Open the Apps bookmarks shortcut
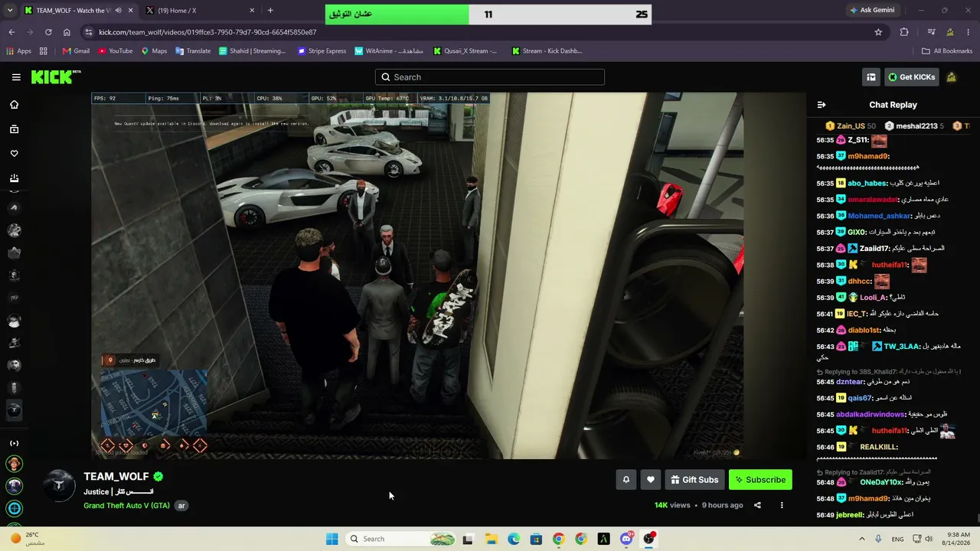The image size is (980, 551). [18, 51]
